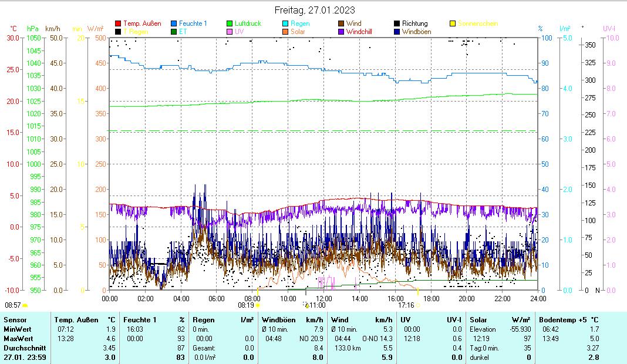The width and height of the screenshot is (627, 364).
Task: Click the green Luftdruck legend square
Action: pyautogui.click(x=230, y=23)
